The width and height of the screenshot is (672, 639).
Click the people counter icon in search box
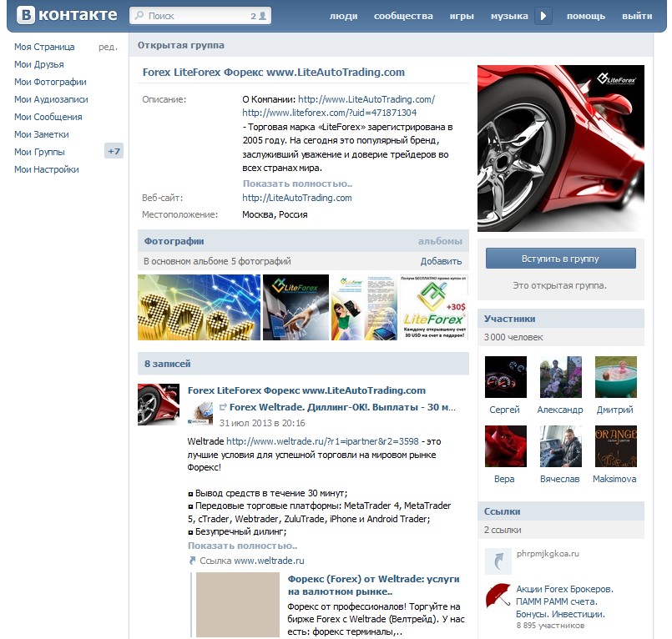click(x=262, y=17)
